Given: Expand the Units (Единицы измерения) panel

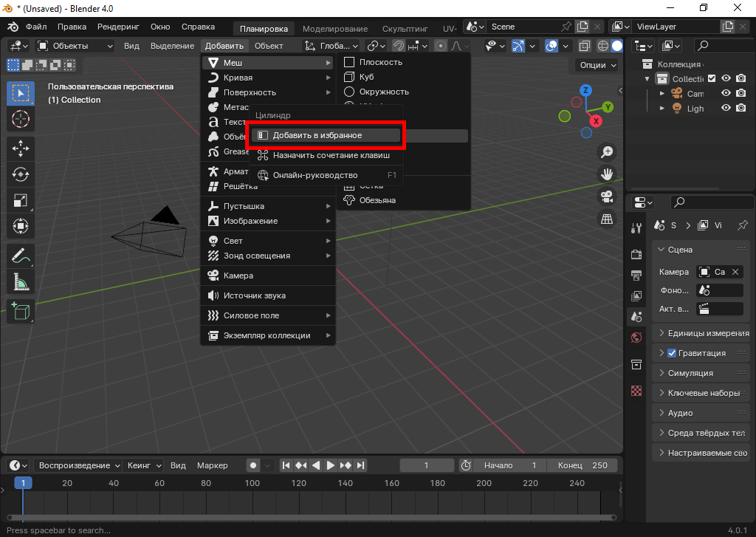Looking at the screenshot, I should [x=701, y=333].
